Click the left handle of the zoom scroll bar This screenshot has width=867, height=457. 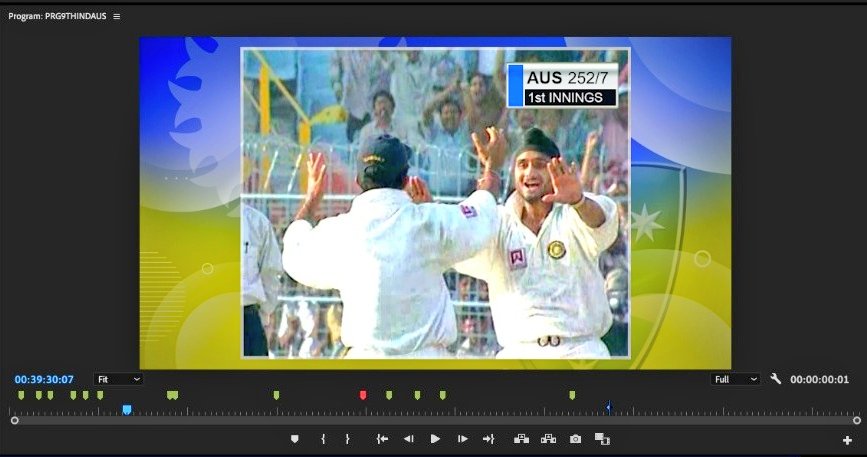pyautogui.click(x=14, y=421)
